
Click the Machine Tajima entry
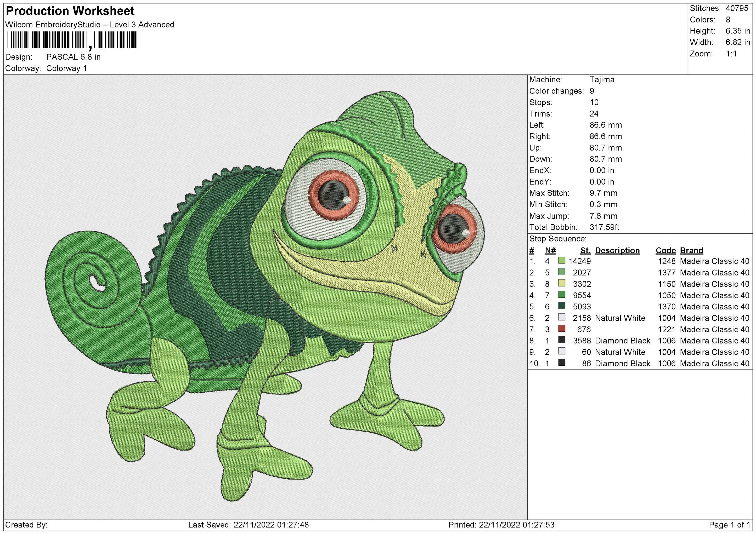point(605,79)
